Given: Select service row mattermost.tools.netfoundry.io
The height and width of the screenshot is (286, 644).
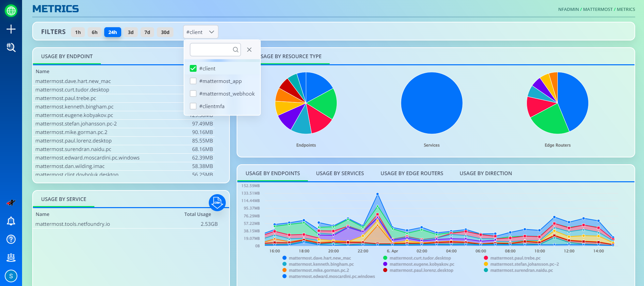Looking at the screenshot, I should [x=126, y=224].
